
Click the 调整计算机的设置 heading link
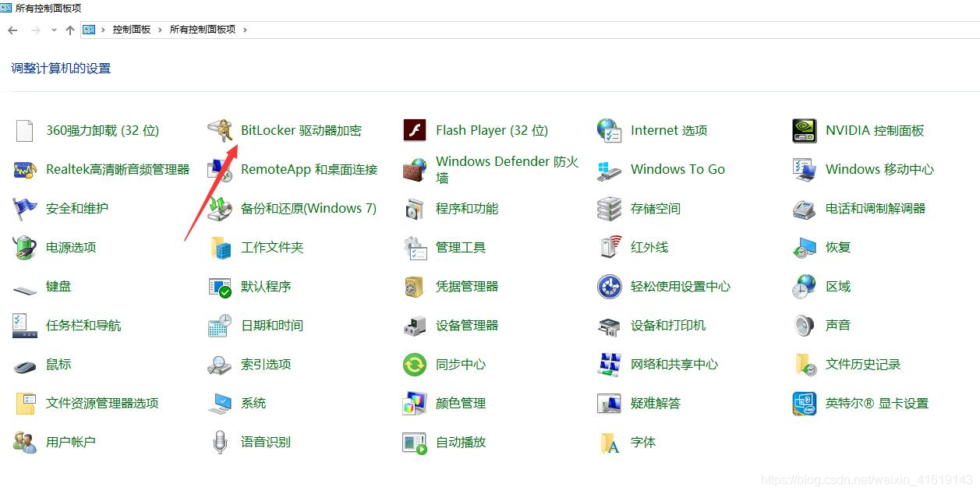point(60,68)
